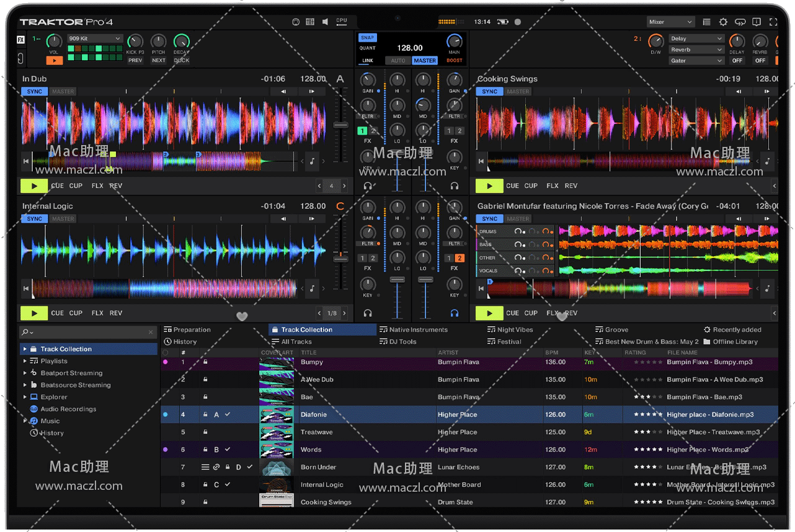The width and height of the screenshot is (795, 532).
Task: Toggle SNAP in the master panel
Action: 367,38
